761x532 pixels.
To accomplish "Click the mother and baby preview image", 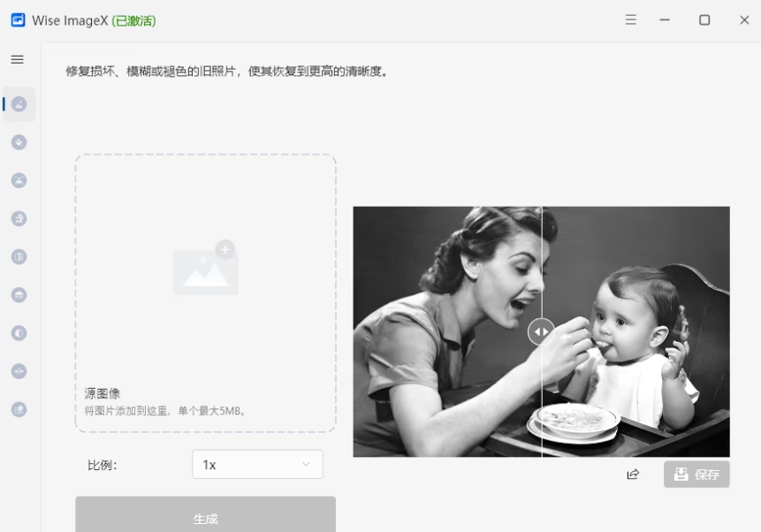I will pos(541,331).
